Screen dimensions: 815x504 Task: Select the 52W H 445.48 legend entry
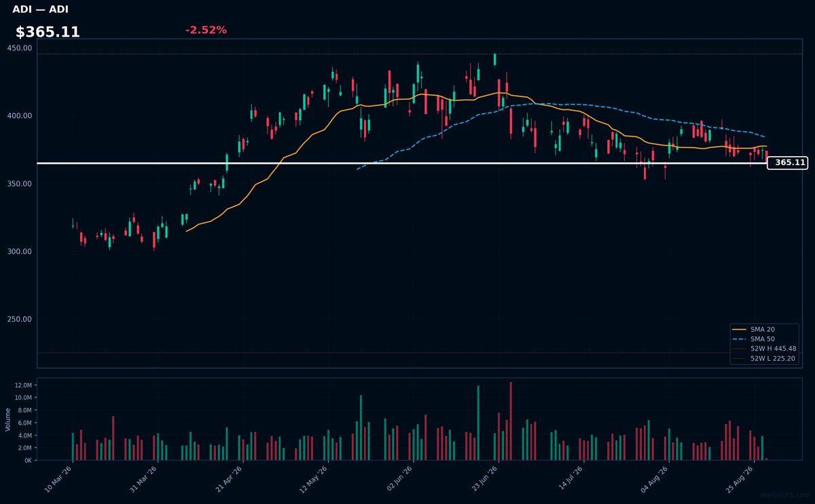click(x=765, y=348)
